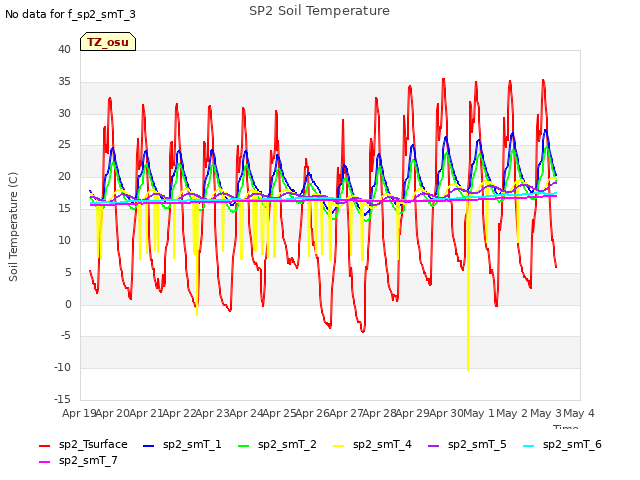The width and height of the screenshot is (640, 480).
Task: Select the sp2_Tsurface legend label
Action: click(93, 444)
